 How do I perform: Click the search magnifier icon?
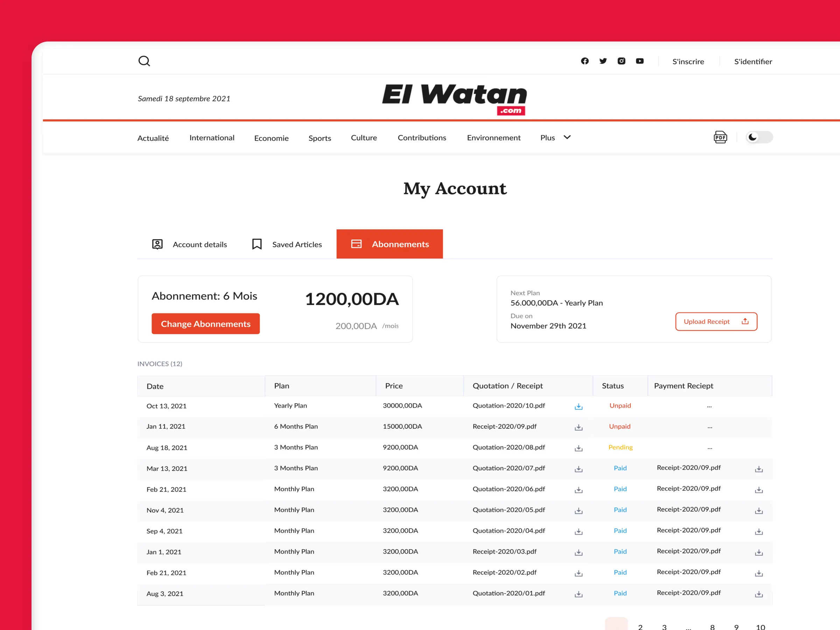pyautogui.click(x=144, y=61)
